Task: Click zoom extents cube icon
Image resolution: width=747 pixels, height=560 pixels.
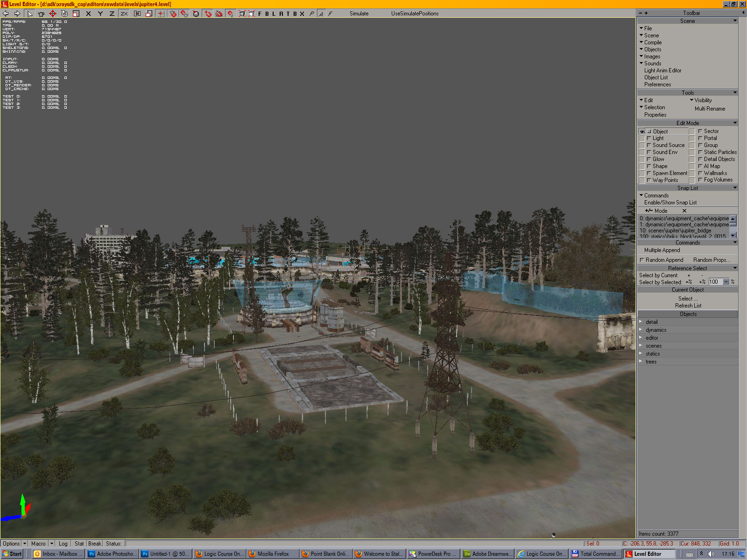Action: tap(242, 14)
